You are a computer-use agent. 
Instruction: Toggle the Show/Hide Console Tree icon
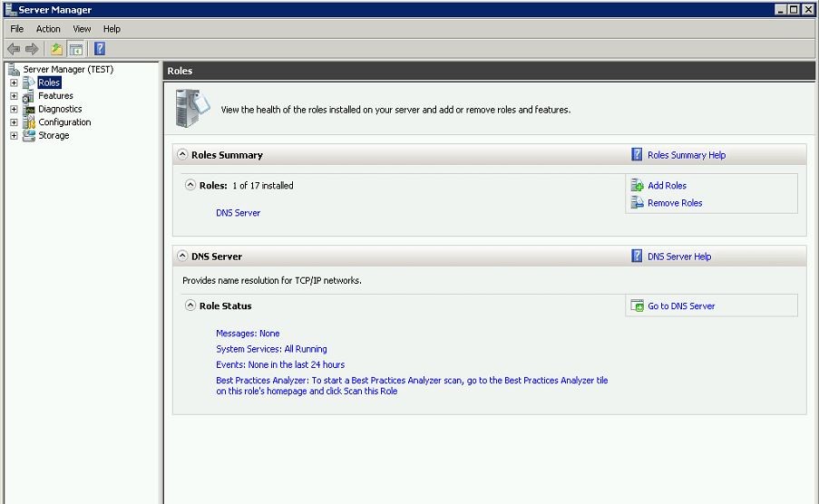click(76, 49)
